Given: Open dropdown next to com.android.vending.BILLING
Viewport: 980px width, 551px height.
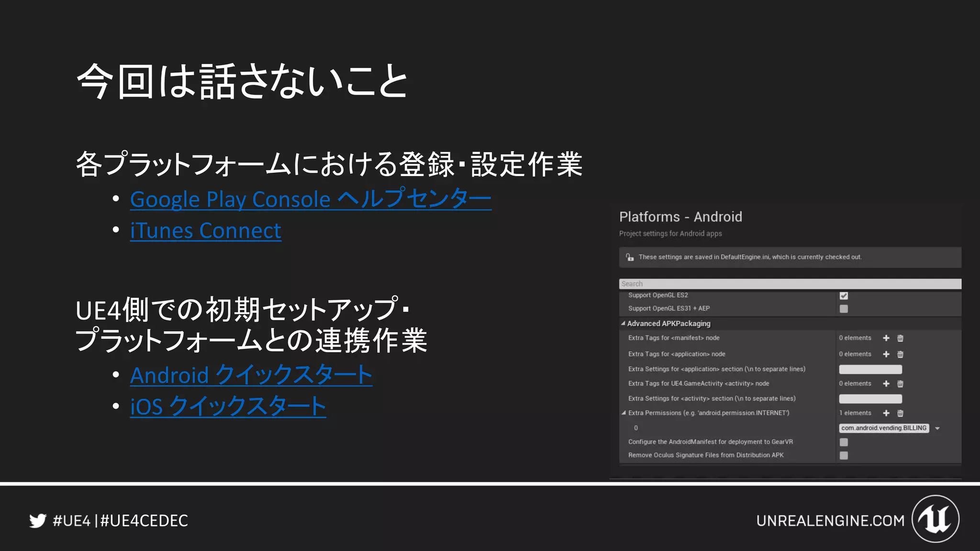Looking at the screenshot, I should click(937, 429).
